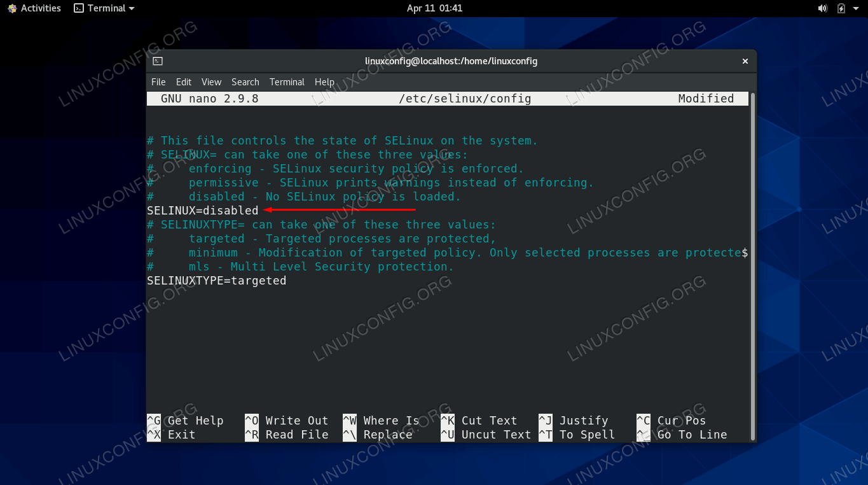Click the '^O Write Out' shortcut
The height and width of the screenshot is (485, 868).
tap(287, 421)
